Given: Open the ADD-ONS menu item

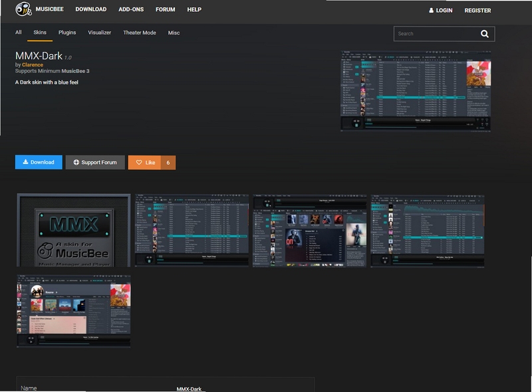Looking at the screenshot, I should tap(131, 9).
